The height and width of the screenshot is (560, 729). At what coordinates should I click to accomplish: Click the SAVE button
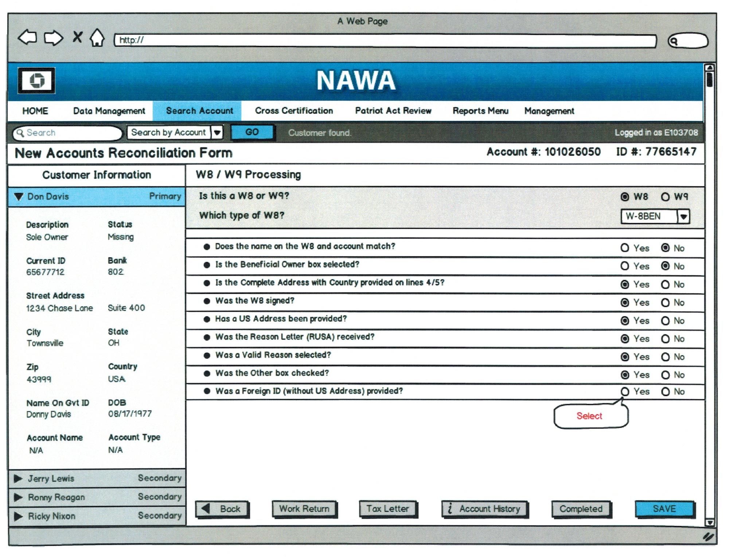[664, 509]
